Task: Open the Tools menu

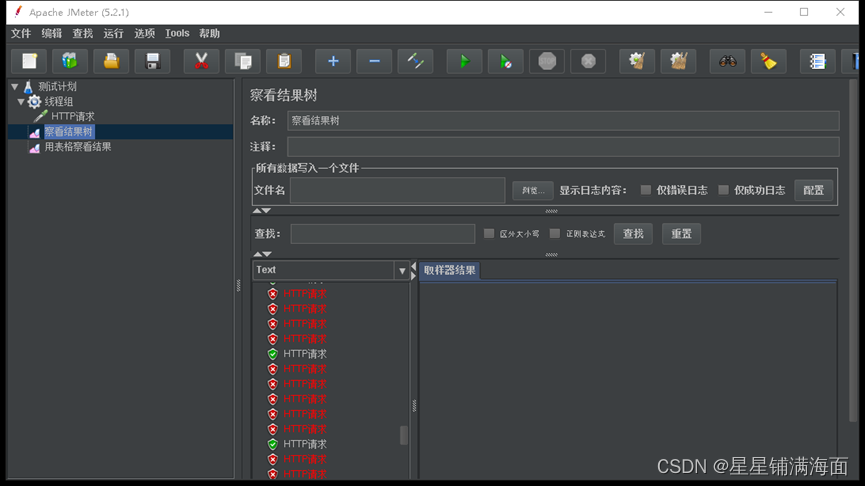Action: pyautogui.click(x=177, y=34)
